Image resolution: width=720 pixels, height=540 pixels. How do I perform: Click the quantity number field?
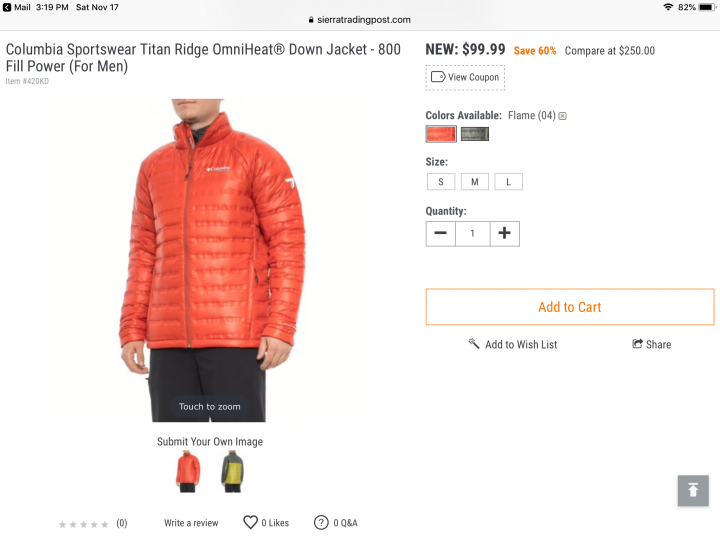[x=472, y=233]
